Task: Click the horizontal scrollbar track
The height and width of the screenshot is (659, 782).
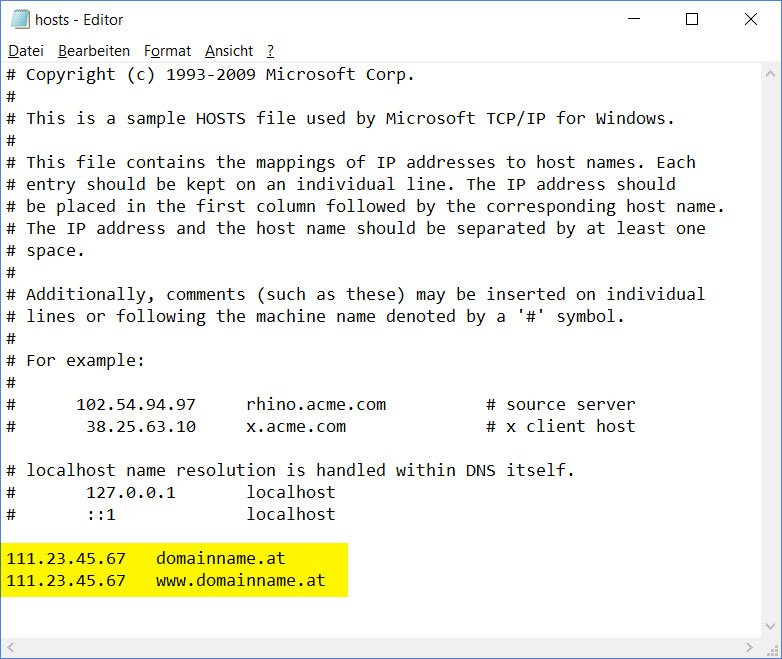Action: 380,648
